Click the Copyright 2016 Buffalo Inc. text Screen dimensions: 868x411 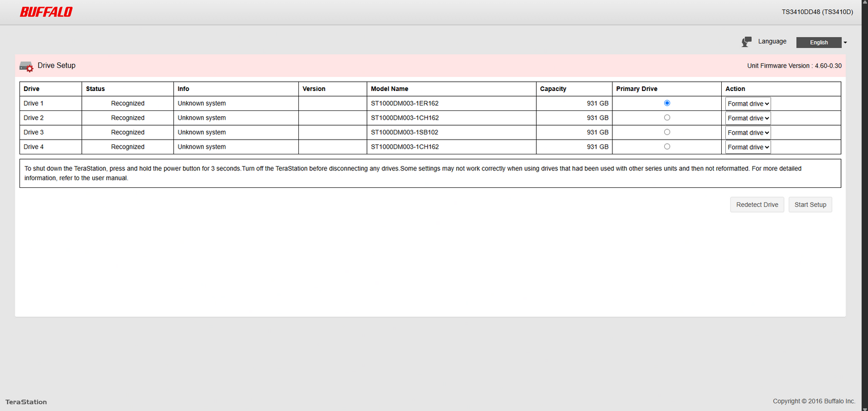(x=814, y=401)
